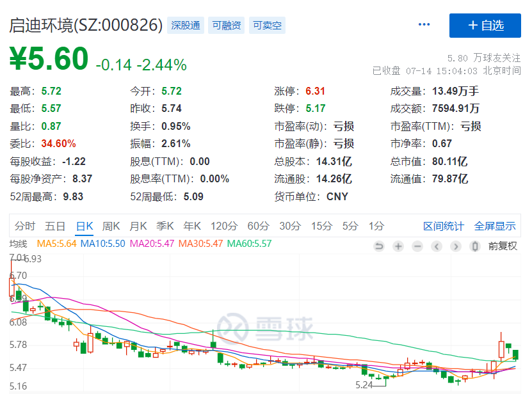
Task: Click the 振幅 value 2.61%
Action: (176, 143)
